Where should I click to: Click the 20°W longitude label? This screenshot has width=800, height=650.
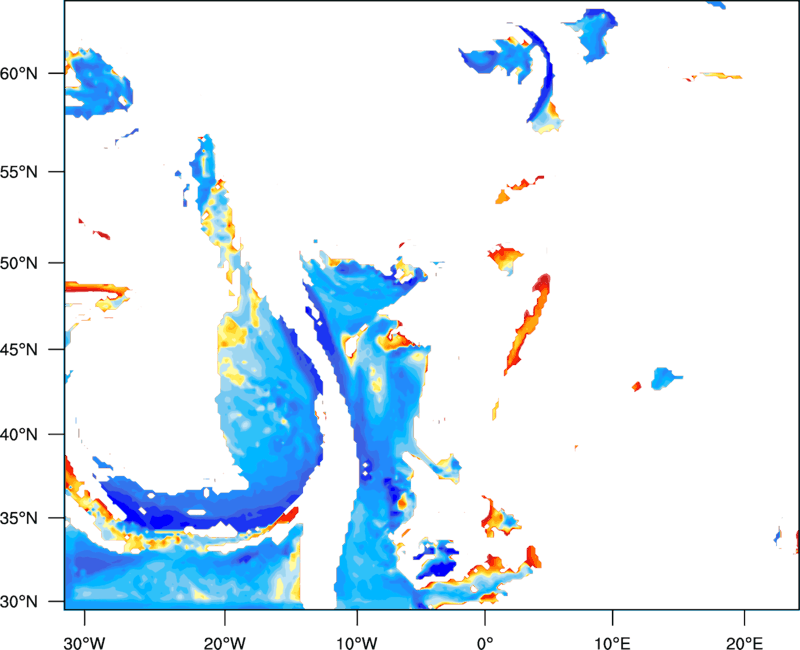click(x=224, y=643)
